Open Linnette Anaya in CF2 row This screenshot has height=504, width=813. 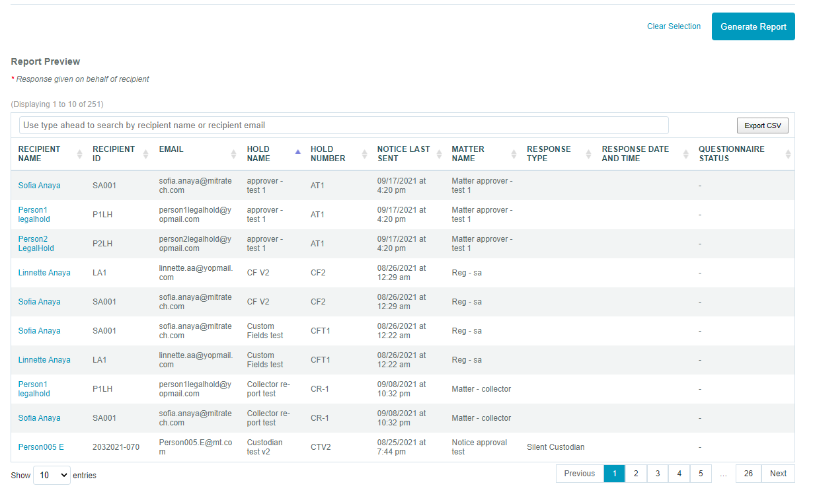(44, 273)
